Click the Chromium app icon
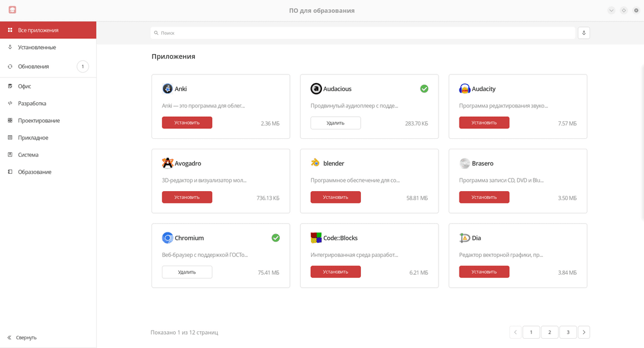 point(167,238)
